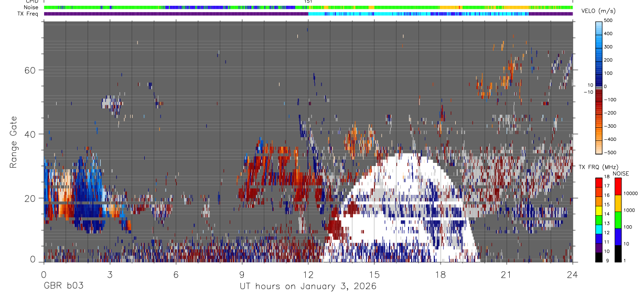Click the 24 tick on the UT hours axis

tap(572, 273)
